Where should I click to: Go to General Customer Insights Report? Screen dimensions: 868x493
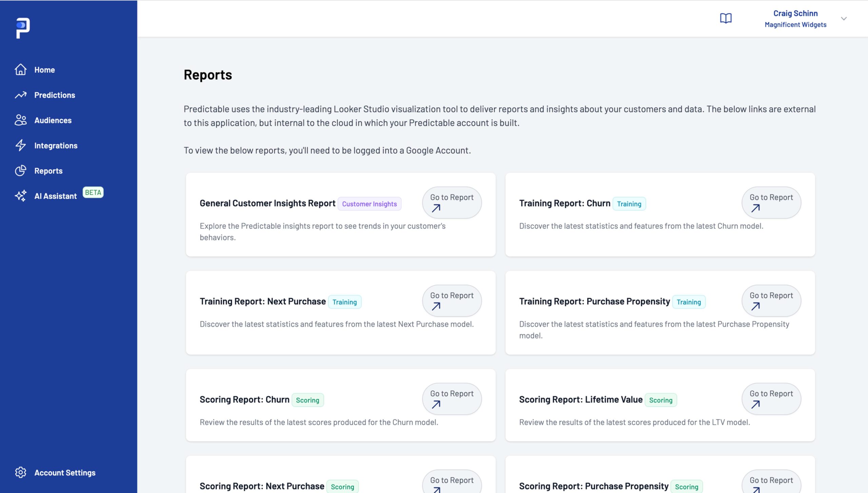[x=452, y=202]
